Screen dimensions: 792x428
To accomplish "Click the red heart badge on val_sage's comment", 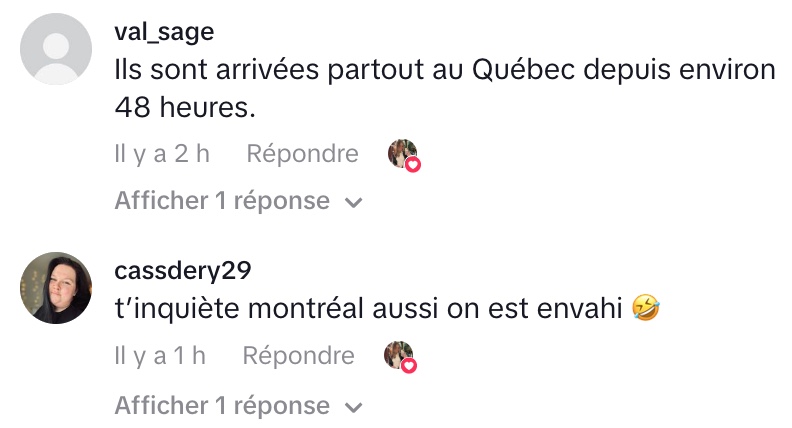I will [413, 165].
